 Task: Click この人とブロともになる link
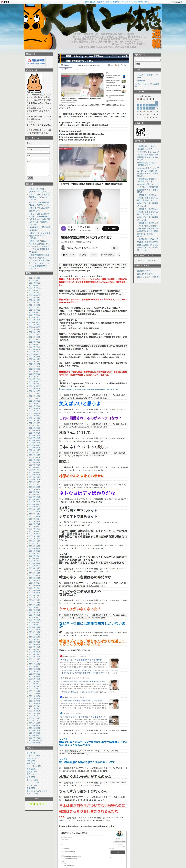click(145, 260)
